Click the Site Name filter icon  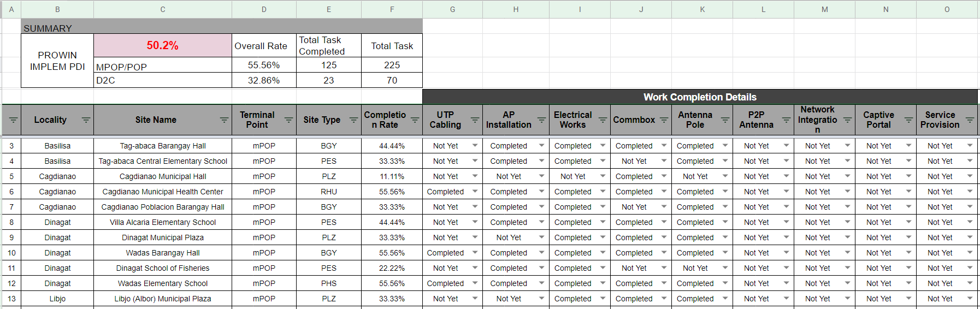click(224, 120)
